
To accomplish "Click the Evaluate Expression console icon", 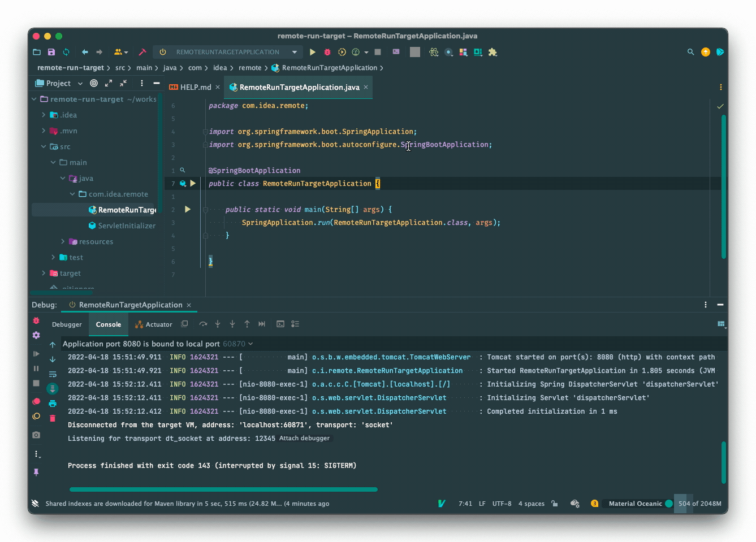I will 280,324.
